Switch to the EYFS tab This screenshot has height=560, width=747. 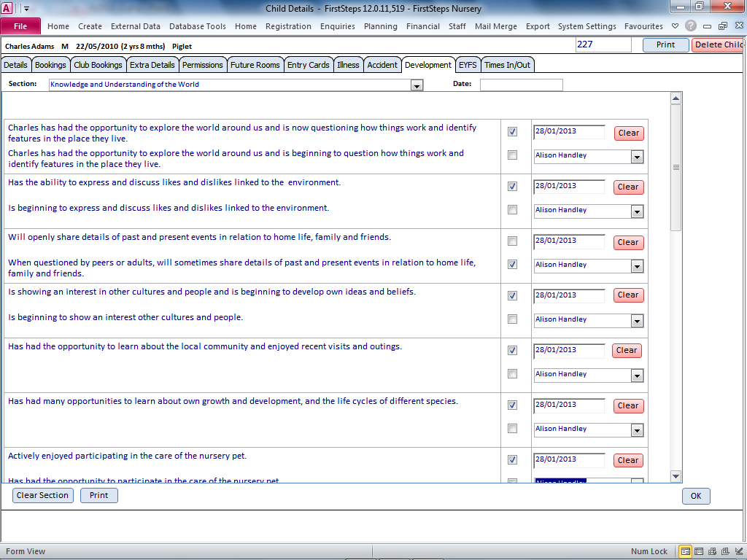[468, 65]
